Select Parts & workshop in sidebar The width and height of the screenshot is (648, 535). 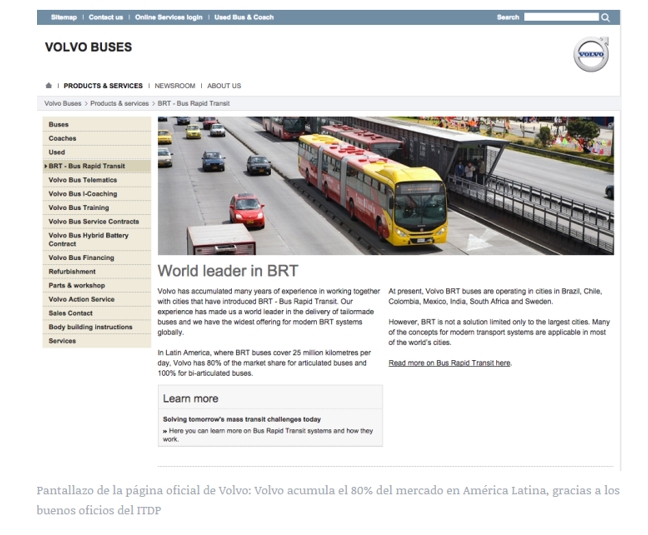(x=76, y=285)
